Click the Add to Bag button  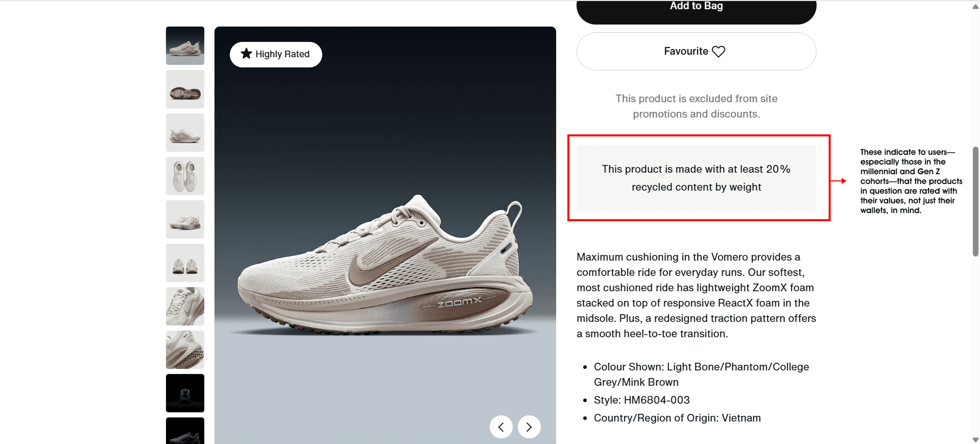point(696,11)
